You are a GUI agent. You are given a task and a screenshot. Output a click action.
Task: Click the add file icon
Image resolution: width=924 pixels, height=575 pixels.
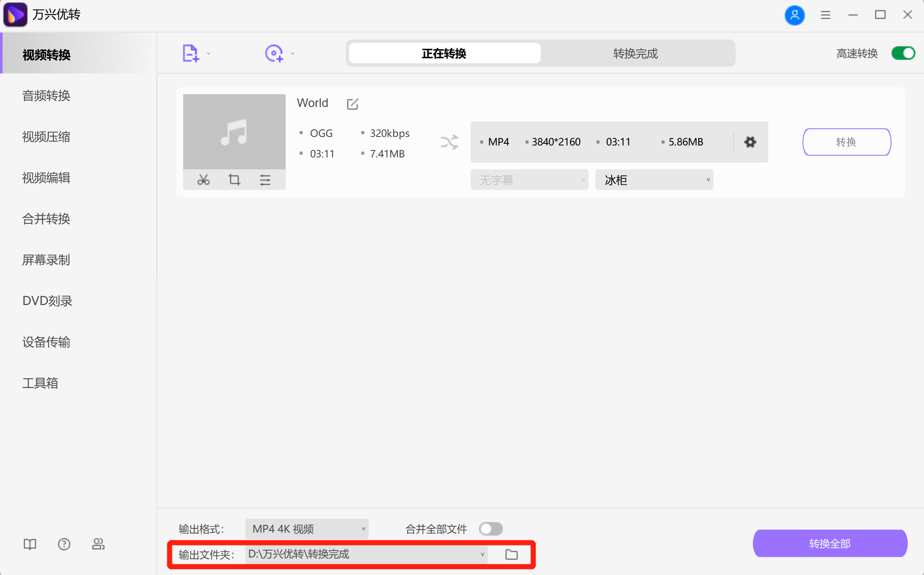(190, 53)
